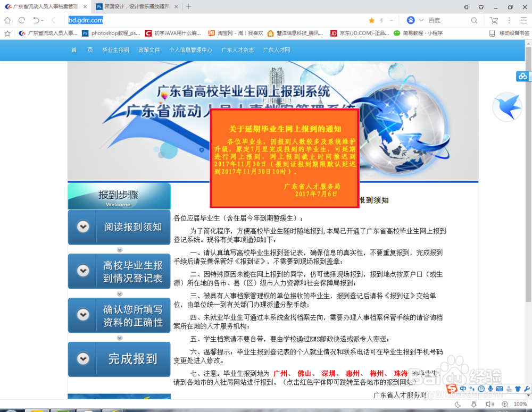Click the 确认您所填写资料的正确性 step button

point(119,315)
